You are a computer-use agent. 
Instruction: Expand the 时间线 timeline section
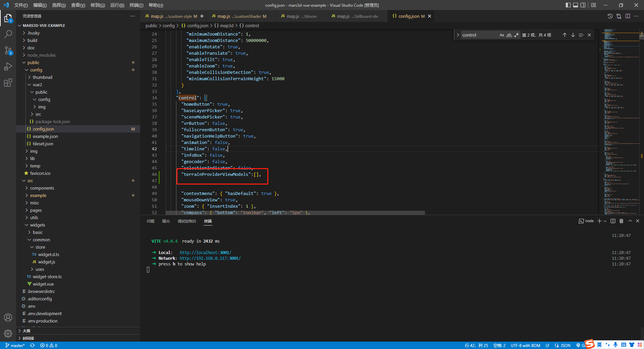pos(28,338)
